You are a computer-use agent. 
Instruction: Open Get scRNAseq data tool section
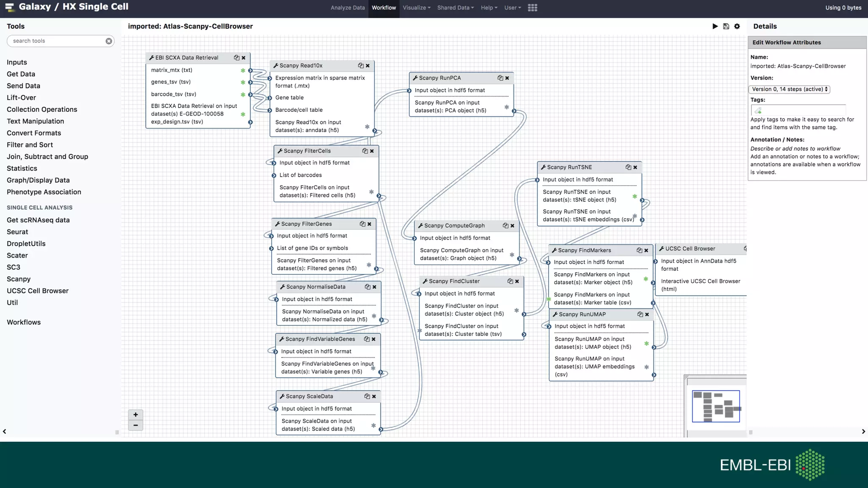coord(38,220)
